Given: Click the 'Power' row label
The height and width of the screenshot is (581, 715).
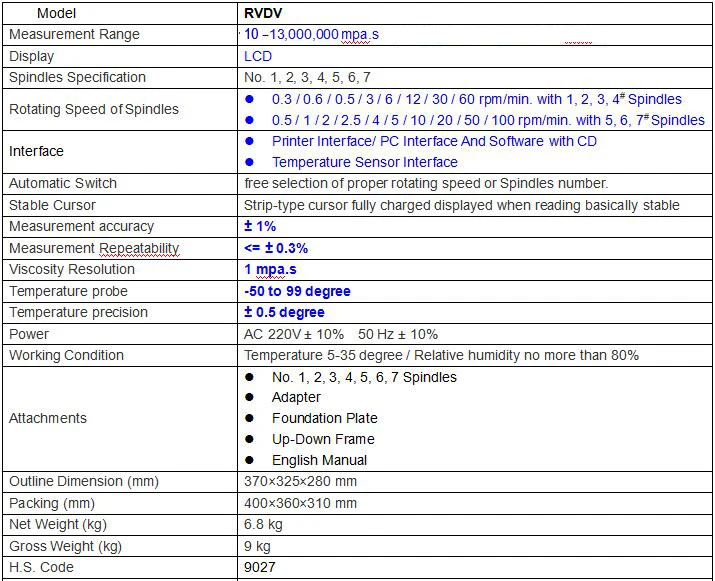Looking at the screenshot, I should pos(29,334).
